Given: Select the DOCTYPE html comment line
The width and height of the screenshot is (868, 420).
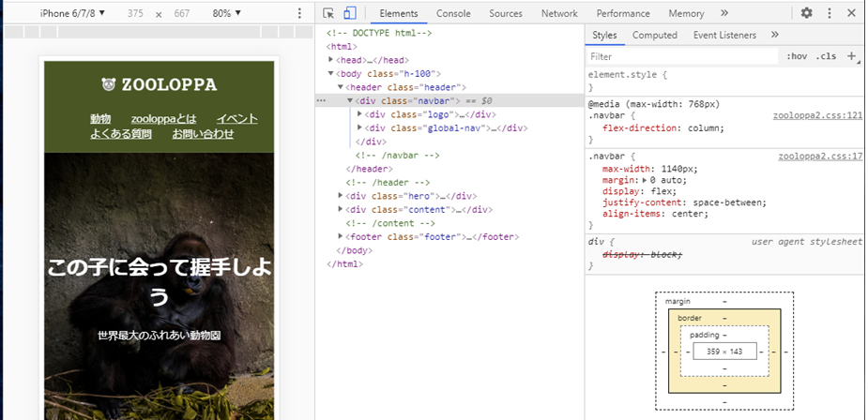Looking at the screenshot, I should [379, 33].
